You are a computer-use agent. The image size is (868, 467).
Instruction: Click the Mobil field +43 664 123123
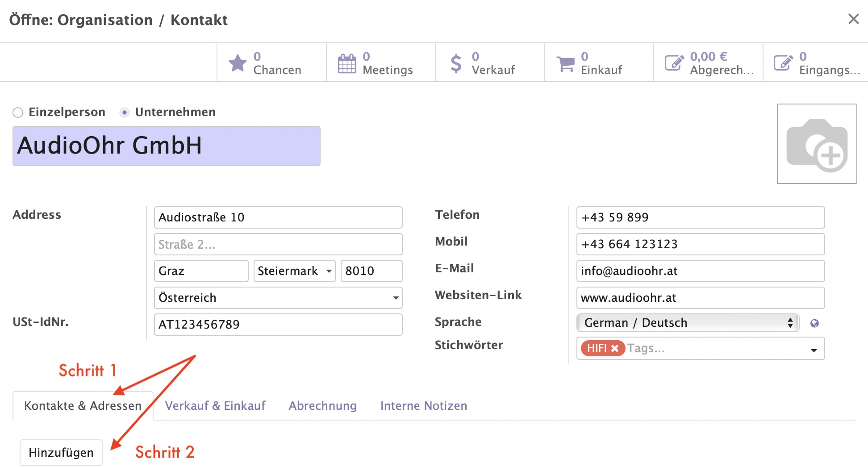tap(701, 244)
